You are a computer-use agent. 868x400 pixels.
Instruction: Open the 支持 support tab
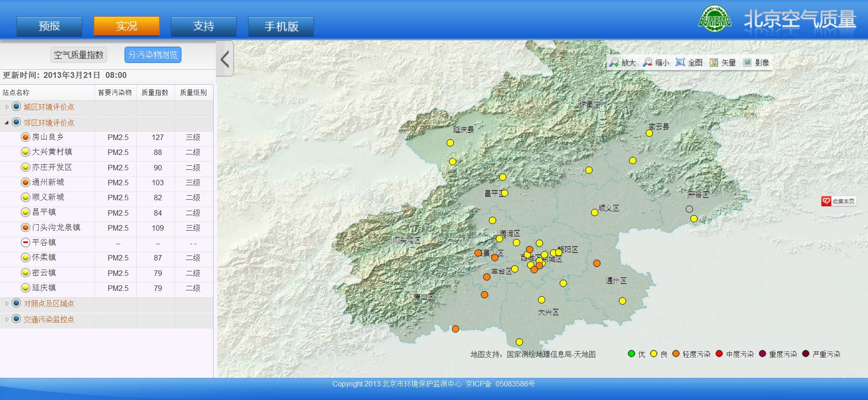(x=203, y=26)
